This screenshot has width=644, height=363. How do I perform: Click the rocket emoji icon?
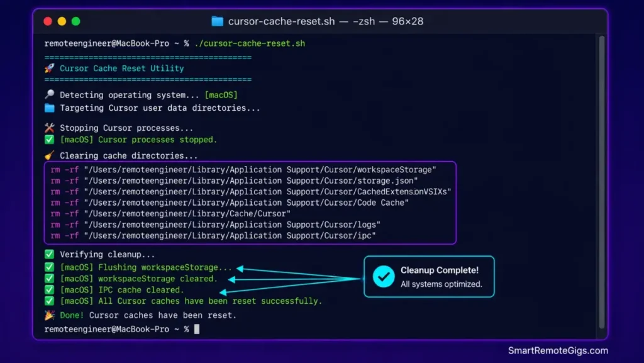pos(49,68)
